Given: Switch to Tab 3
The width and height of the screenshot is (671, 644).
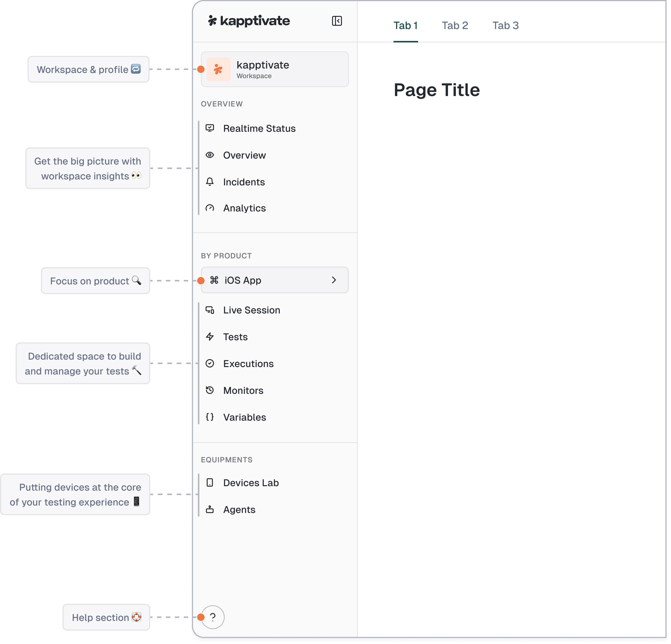Looking at the screenshot, I should 505,26.
